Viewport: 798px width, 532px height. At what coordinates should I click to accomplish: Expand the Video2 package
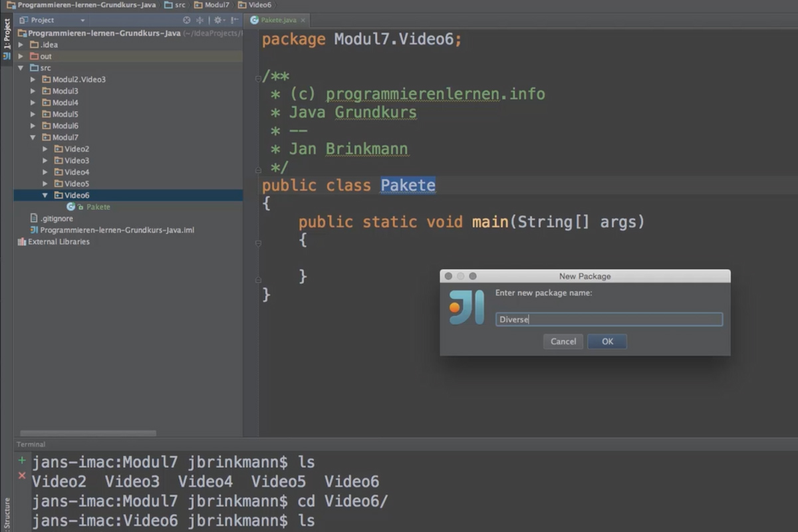(45, 149)
